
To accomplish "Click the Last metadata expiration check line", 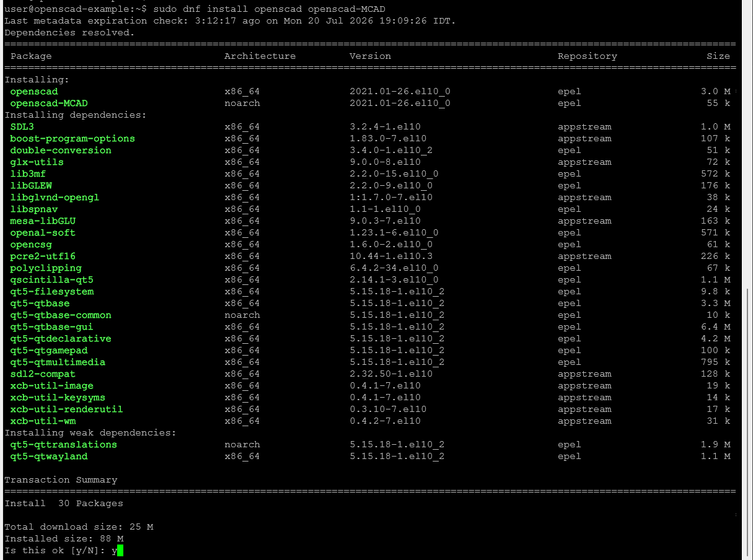I will pyautogui.click(x=230, y=21).
